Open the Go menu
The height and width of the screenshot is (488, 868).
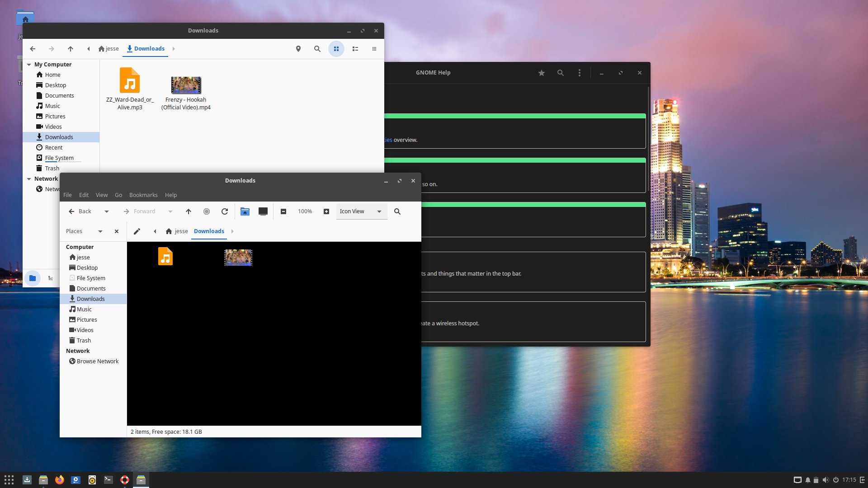(118, 195)
